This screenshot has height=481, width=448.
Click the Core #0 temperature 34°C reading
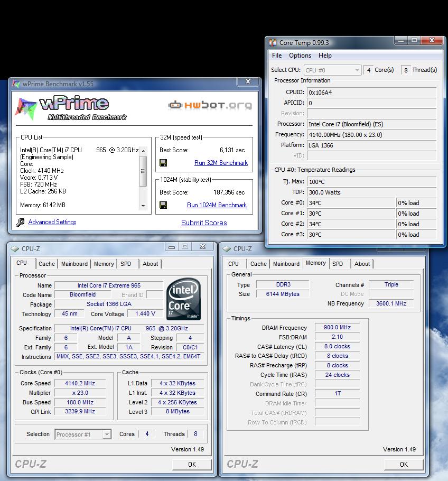coord(351,203)
